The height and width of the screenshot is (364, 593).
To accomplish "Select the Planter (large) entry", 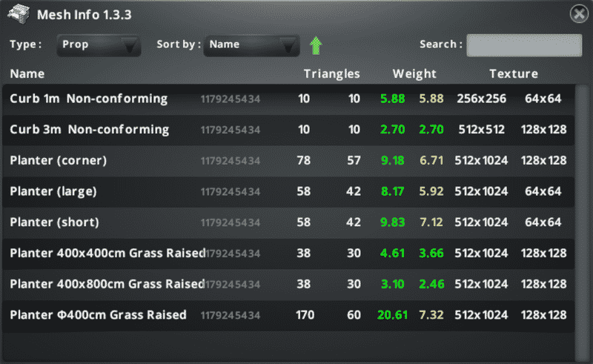I will click(54, 191).
